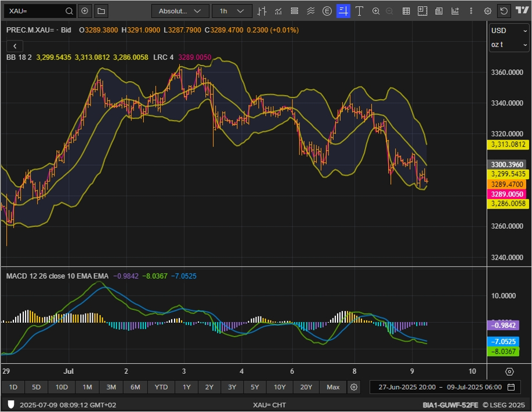The height and width of the screenshot is (412, 532).
Task: Select the 1D range
Action: click(x=13, y=387)
